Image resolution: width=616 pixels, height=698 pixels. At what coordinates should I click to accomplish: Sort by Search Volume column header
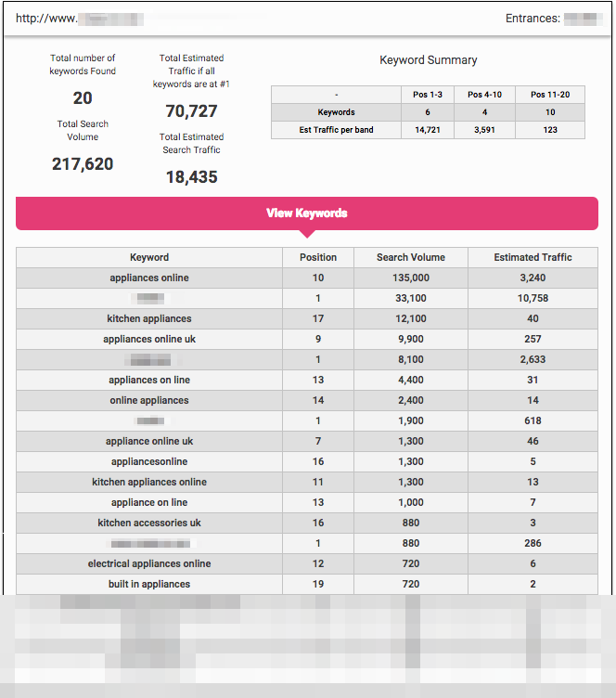point(410,257)
